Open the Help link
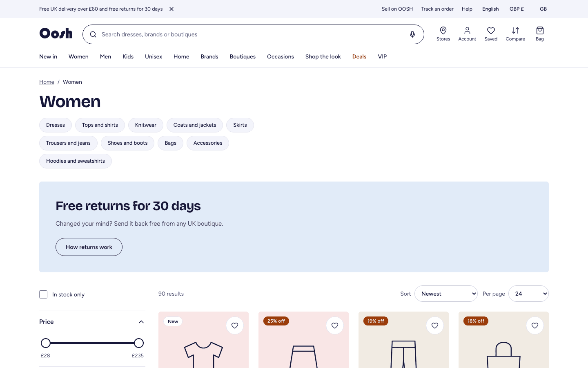Viewport: 588px width, 368px height. (467, 9)
